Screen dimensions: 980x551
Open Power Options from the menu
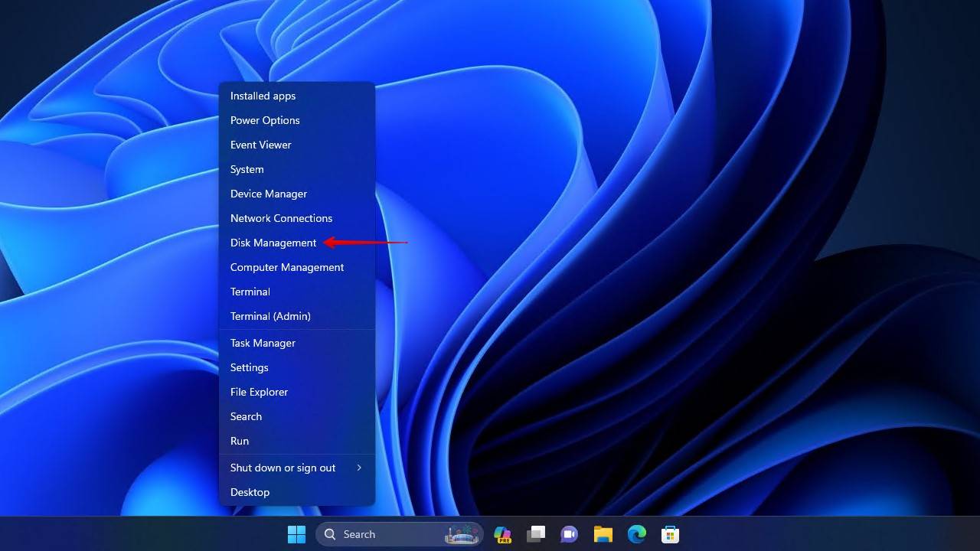coord(297,120)
